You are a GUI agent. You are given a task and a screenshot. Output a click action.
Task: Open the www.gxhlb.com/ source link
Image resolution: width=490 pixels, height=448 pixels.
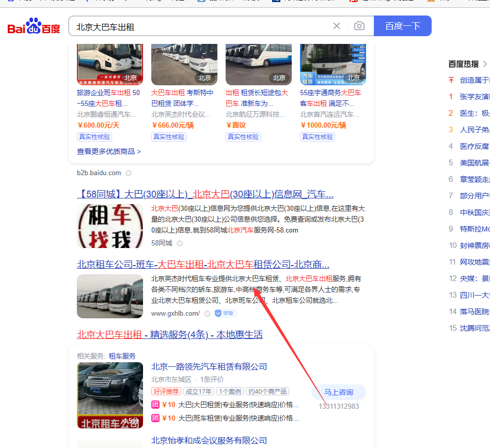click(176, 314)
